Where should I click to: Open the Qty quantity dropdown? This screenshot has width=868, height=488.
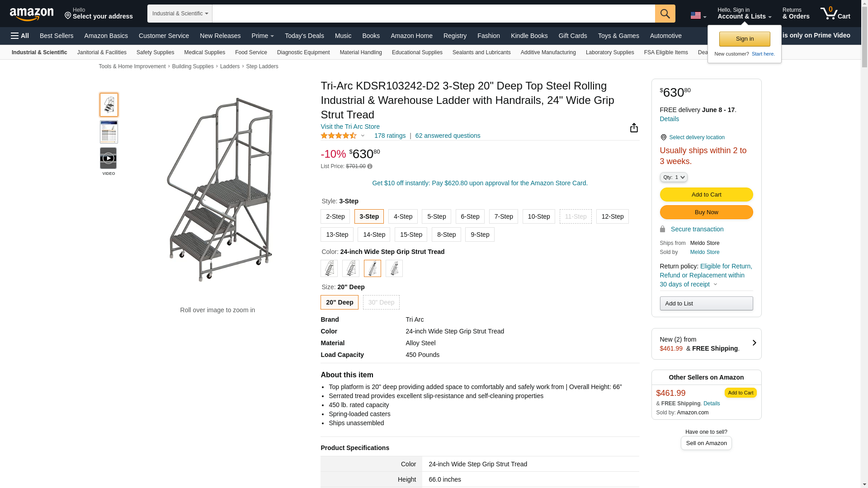tap(673, 177)
